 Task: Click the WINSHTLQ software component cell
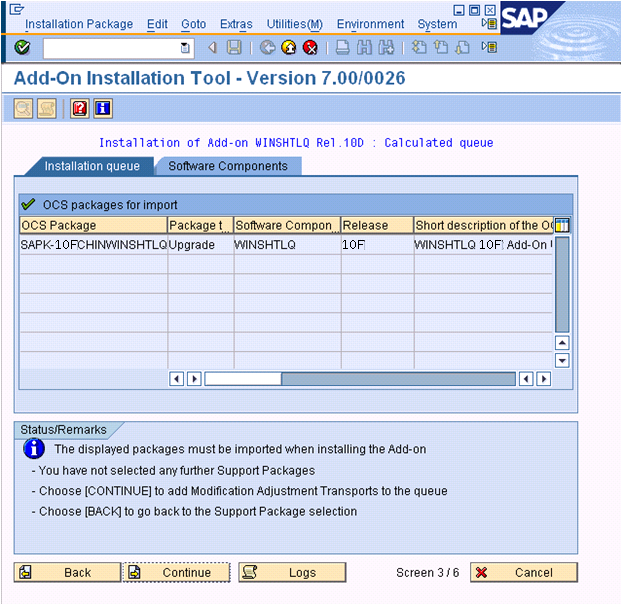click(x=287, y=245)
